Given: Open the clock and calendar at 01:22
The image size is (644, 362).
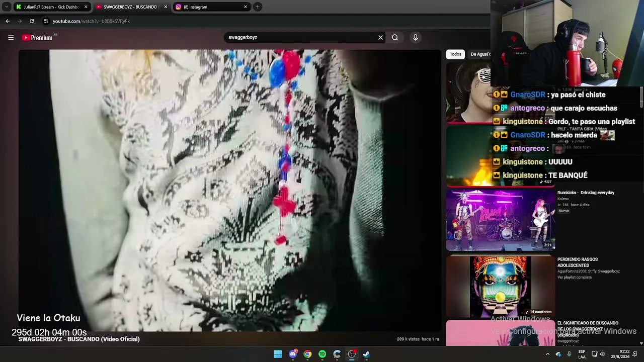Looking at the screenshot, I should pos(620,354).
